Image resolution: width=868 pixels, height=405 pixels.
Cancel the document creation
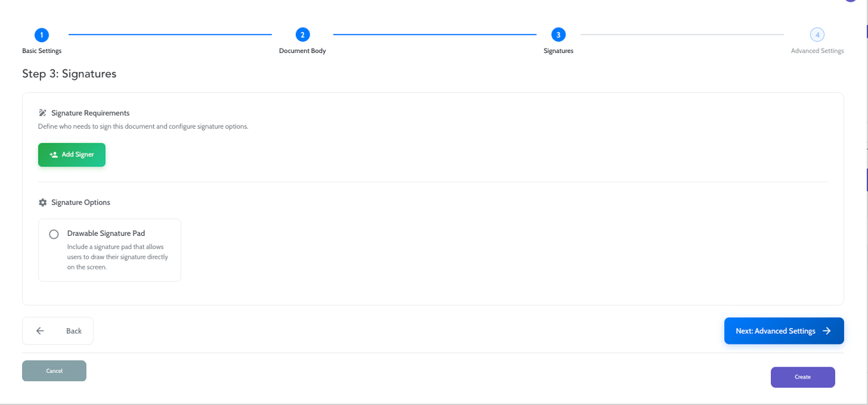pos(54,370)
